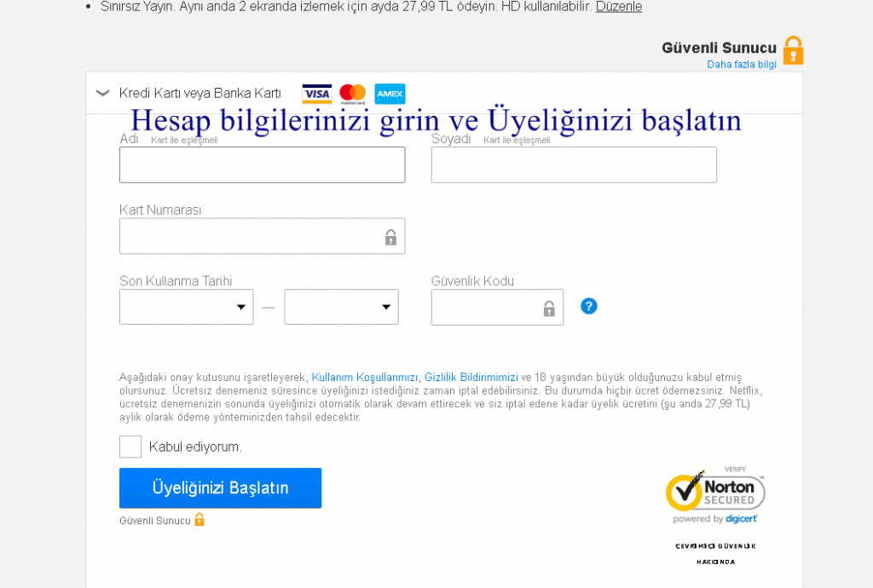Open the Gizlilik Bildirimimizi link
Viewport: 873px width, 588px height.
[x=471, y=378]
